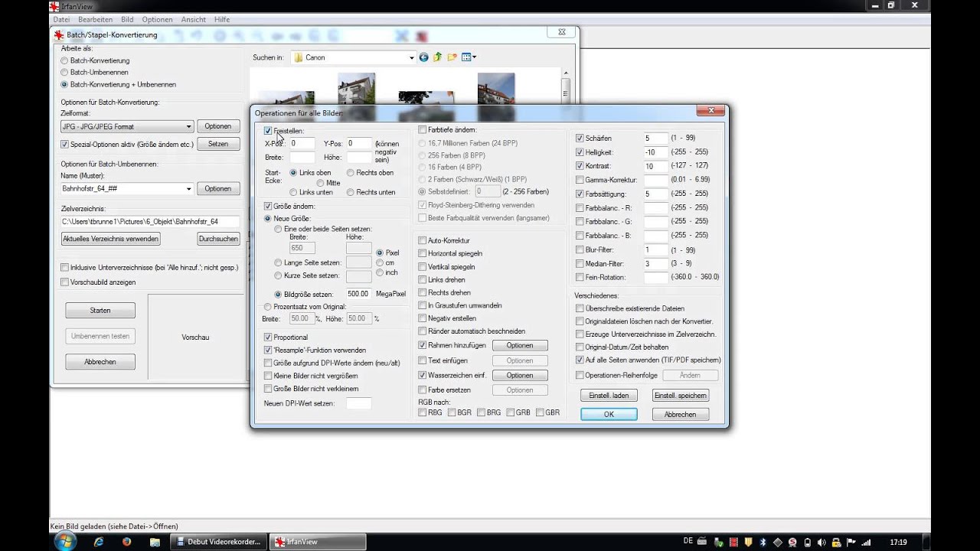
Task: Uncheck Größe ändern option
Action: [268, 207]
